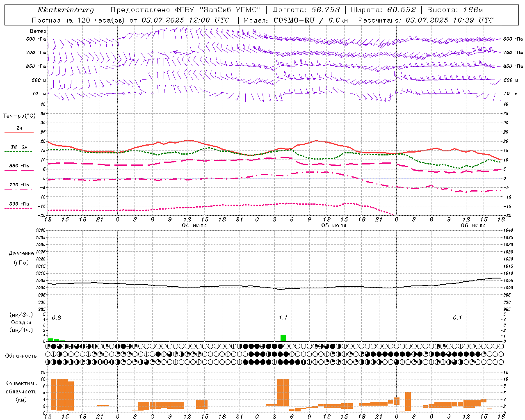Click the tall green precipitation bar on 05 июля
This screenshot has height=420, width=525.
(283, 338)
